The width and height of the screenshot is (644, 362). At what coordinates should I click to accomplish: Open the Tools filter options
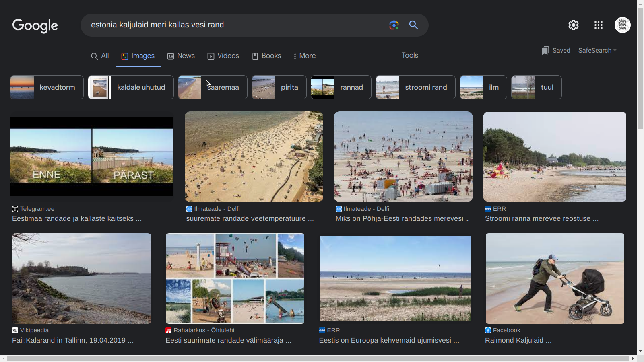(x=410, y=56)
